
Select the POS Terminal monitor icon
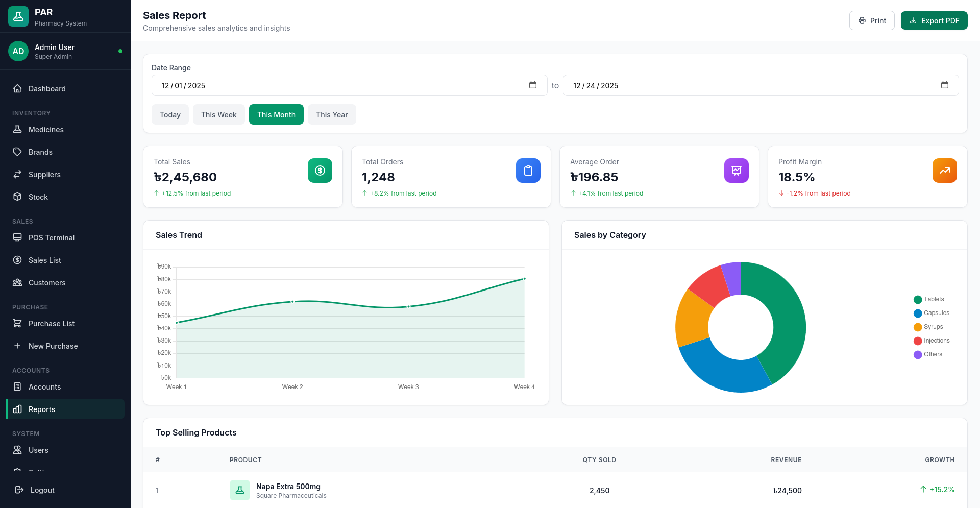click(x=18, y=237)
